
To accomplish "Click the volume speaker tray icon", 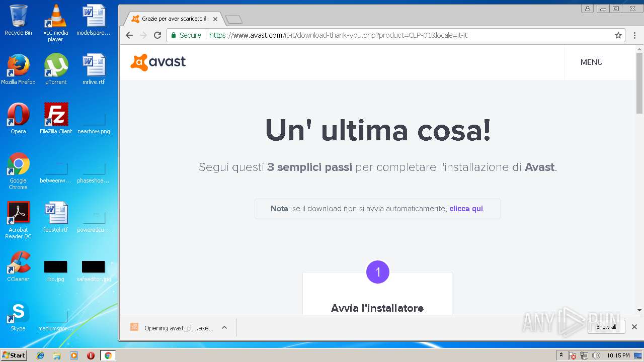I will (596, 355).
